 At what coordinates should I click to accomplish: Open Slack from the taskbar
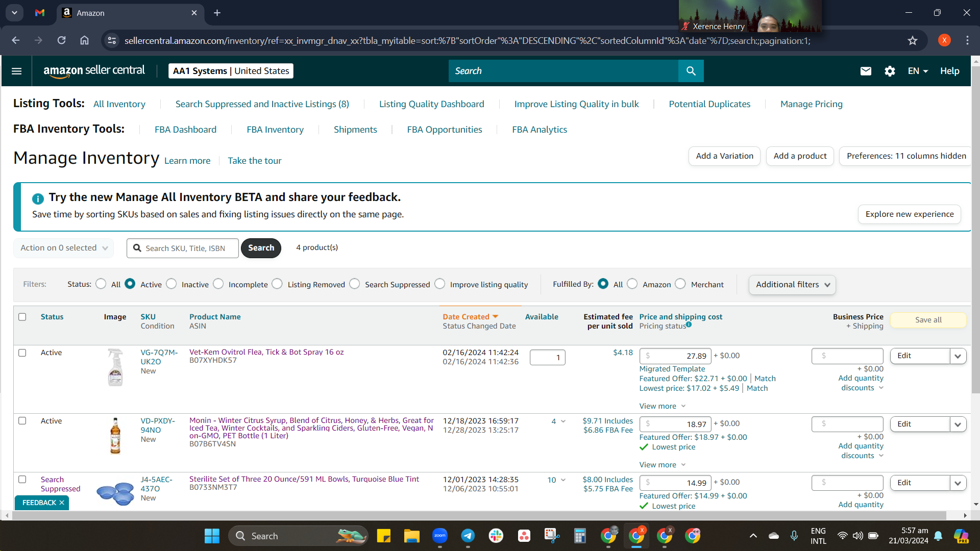496,536
